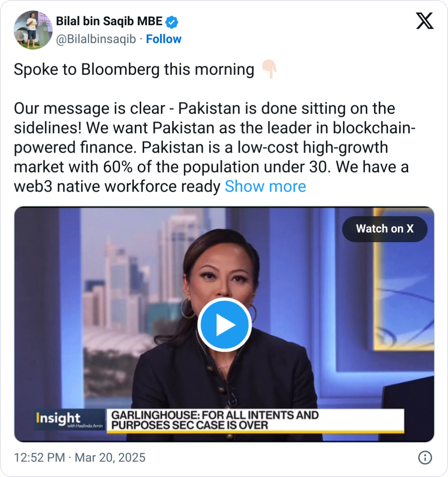Open the Bilal bin Saqib MBE display name

pos(109,21)
